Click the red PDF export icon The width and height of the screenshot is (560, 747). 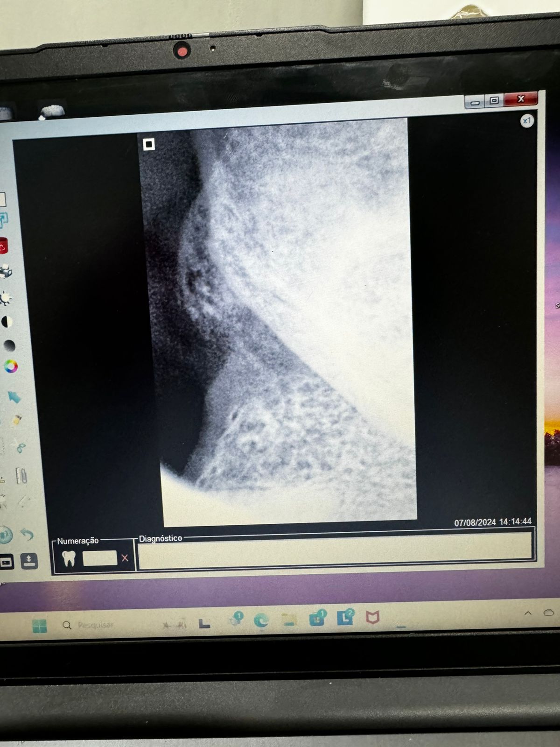tap(3, 246)
